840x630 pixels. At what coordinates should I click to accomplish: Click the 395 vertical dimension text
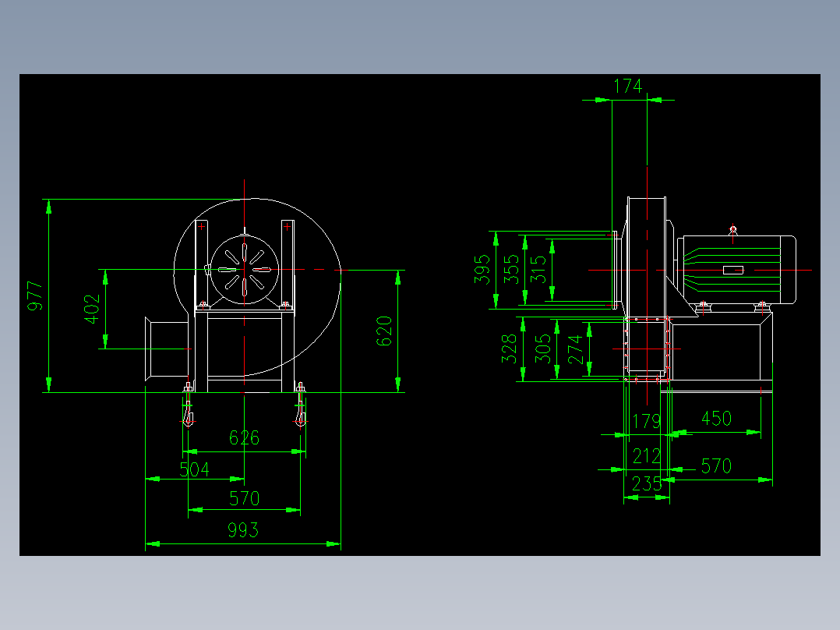click(482, 269)
